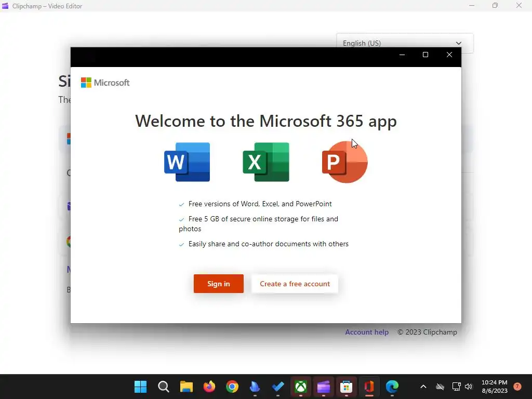The image size is (532, 399).
Task: Click 'Welcome to the Microsoft 365 app' heading
Action: (x=266, y=121)
